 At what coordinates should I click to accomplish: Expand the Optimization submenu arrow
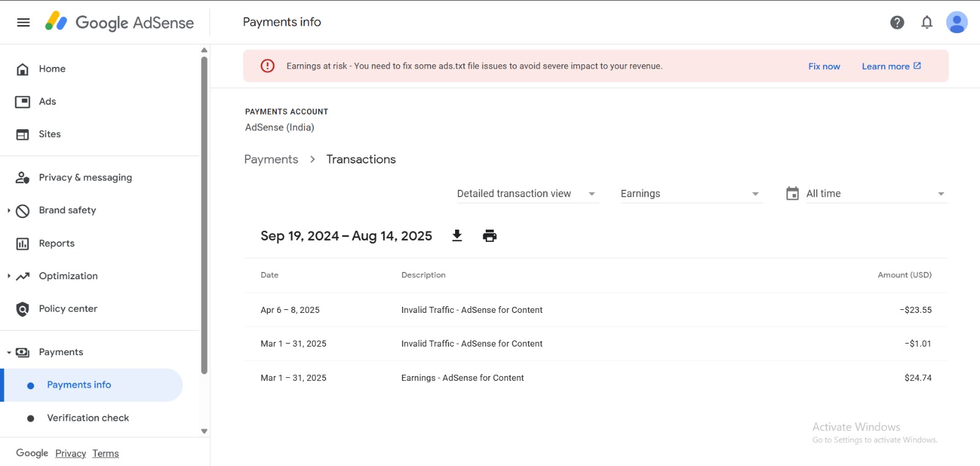pos(9,276)
